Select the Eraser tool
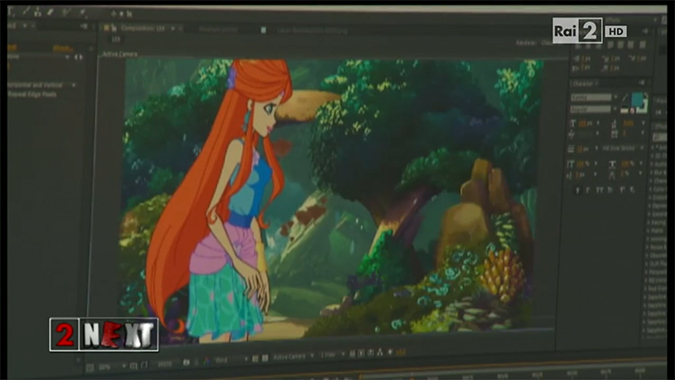 click(50, 12)
